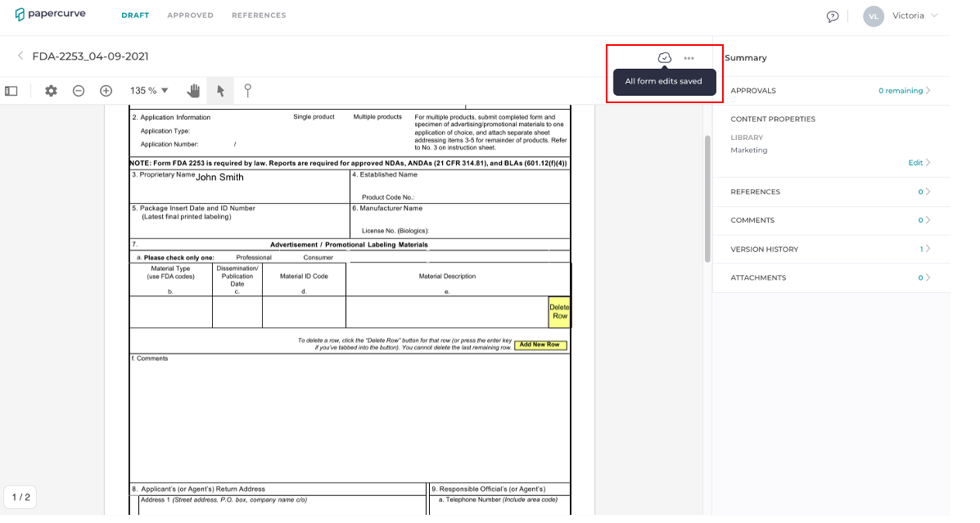Zoom out with the minus icon
This screenshot has width=980, height=523.
[78, 91]
